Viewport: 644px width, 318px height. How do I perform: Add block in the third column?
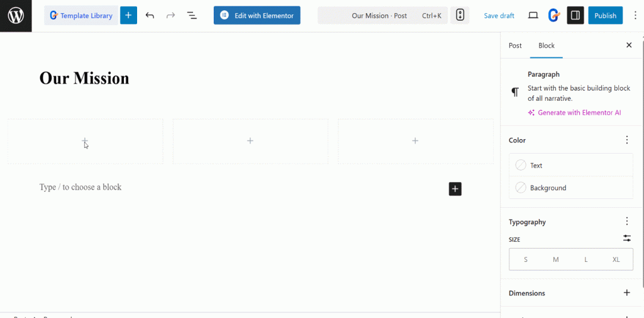point(415,140)
